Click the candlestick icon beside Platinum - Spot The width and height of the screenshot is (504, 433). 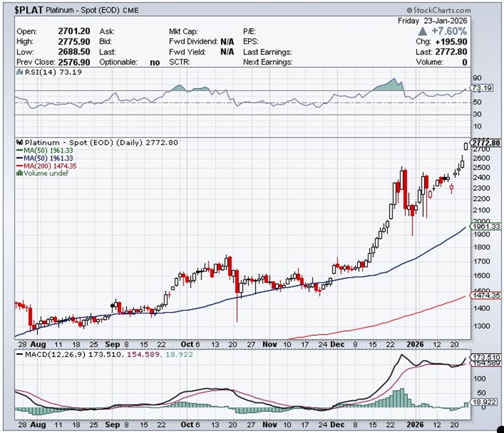click(20, 143)
